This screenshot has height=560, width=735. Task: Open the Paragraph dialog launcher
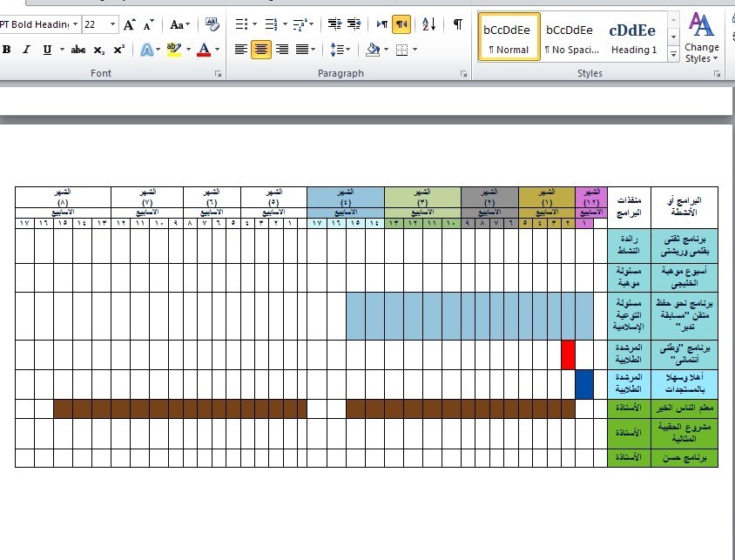(x=463, y=73)
